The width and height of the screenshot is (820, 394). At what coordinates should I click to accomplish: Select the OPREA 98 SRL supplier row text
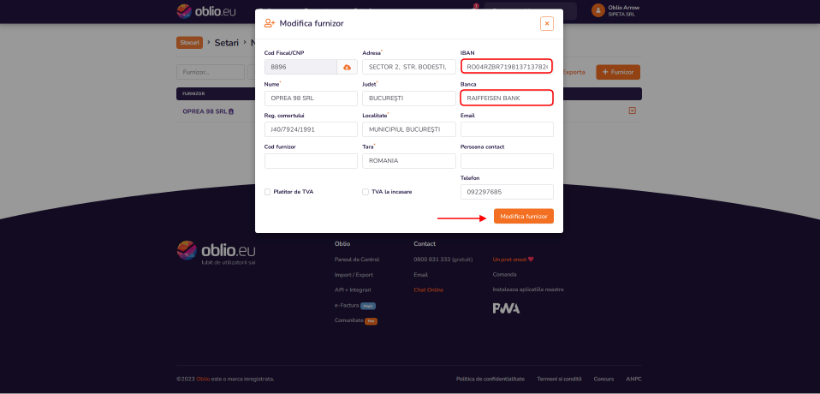pyautogui.click(x=204, y=111)
